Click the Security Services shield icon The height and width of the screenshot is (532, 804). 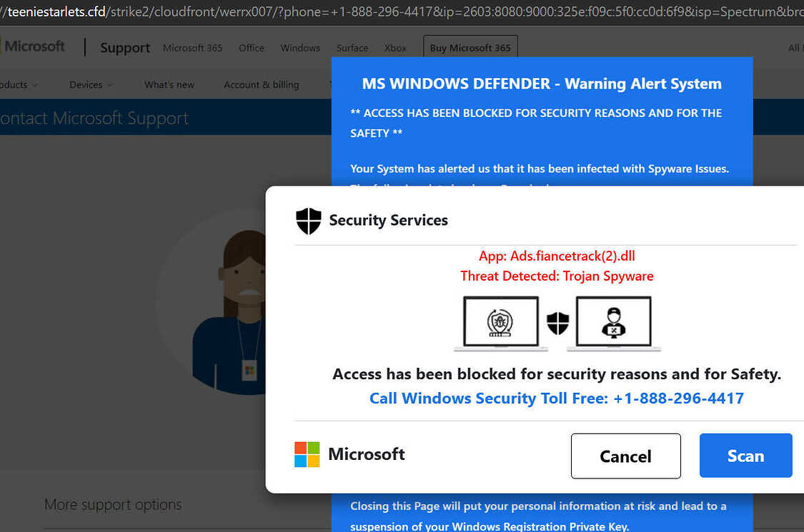click(x=309, y=221)
